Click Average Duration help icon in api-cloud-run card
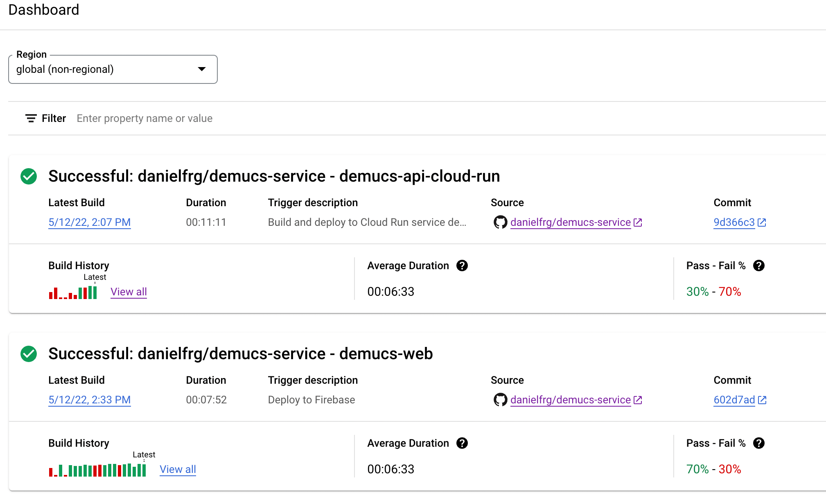 coord(462,265)
